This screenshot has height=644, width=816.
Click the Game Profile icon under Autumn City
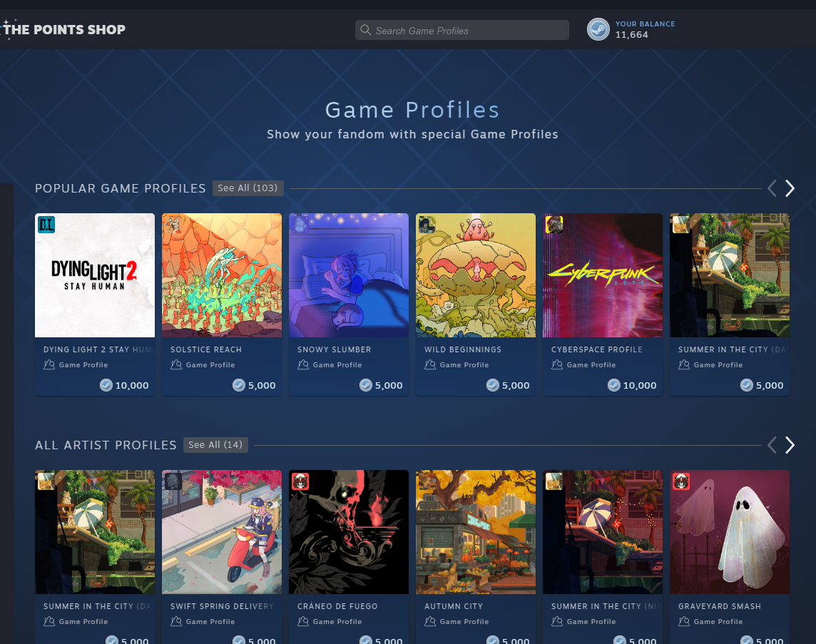coord(430,621)
